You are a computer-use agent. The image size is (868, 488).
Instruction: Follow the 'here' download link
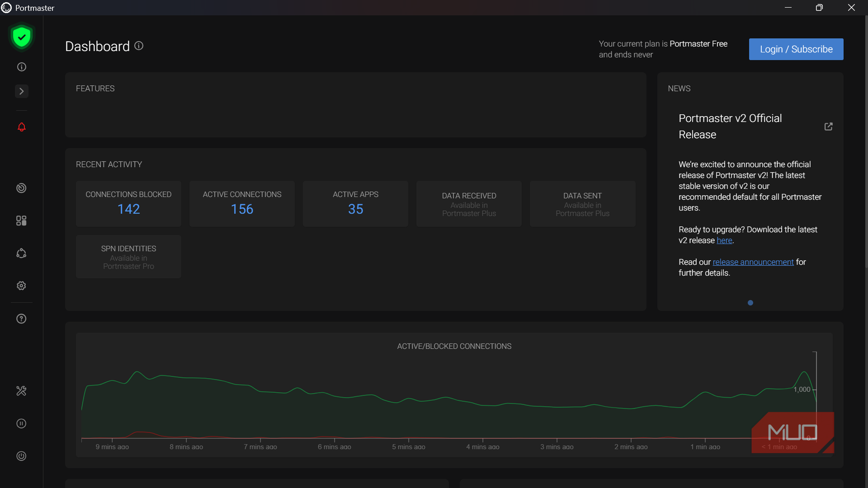(x=724, y=240)
